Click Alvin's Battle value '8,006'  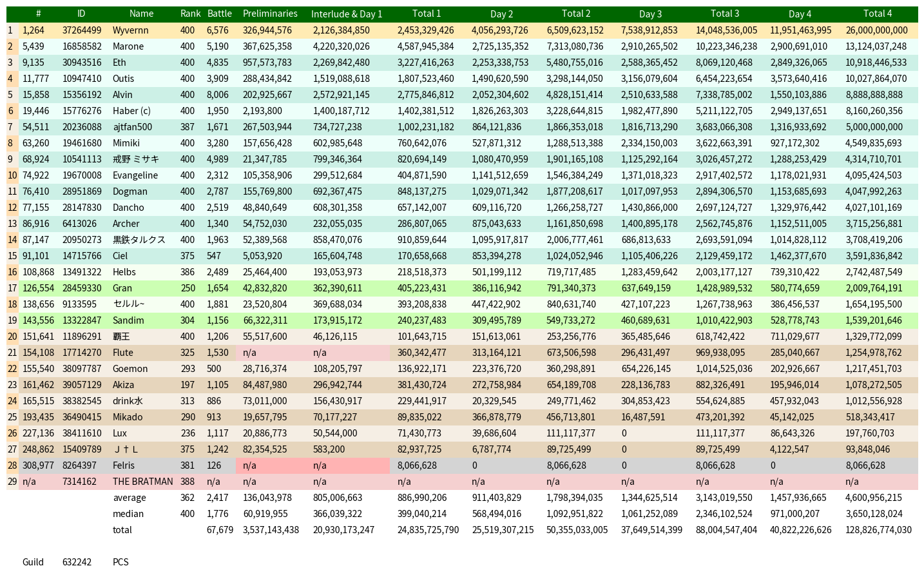click(x=218, y=95)
